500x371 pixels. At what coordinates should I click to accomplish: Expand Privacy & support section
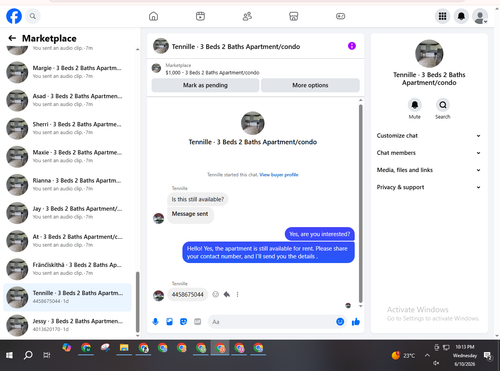pyautogui.click(x=429, y=187)
